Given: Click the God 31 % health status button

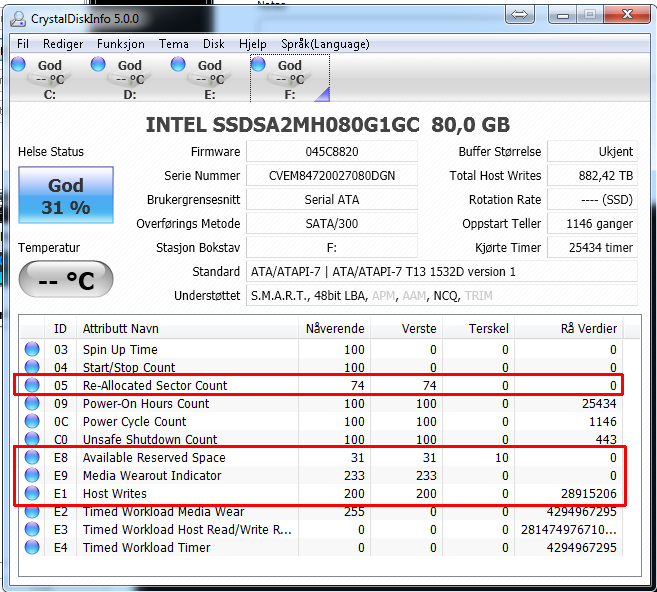Looking at the screenshot, I should tap(66, 195).
